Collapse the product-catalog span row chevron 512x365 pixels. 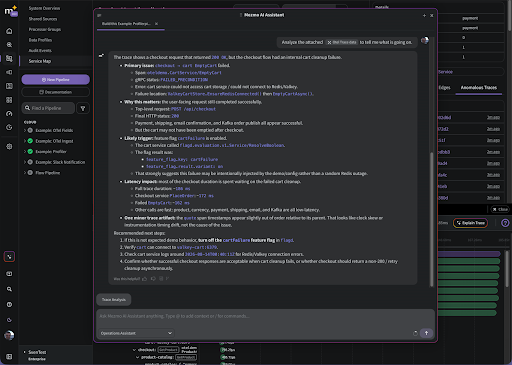tap(137, 357)
